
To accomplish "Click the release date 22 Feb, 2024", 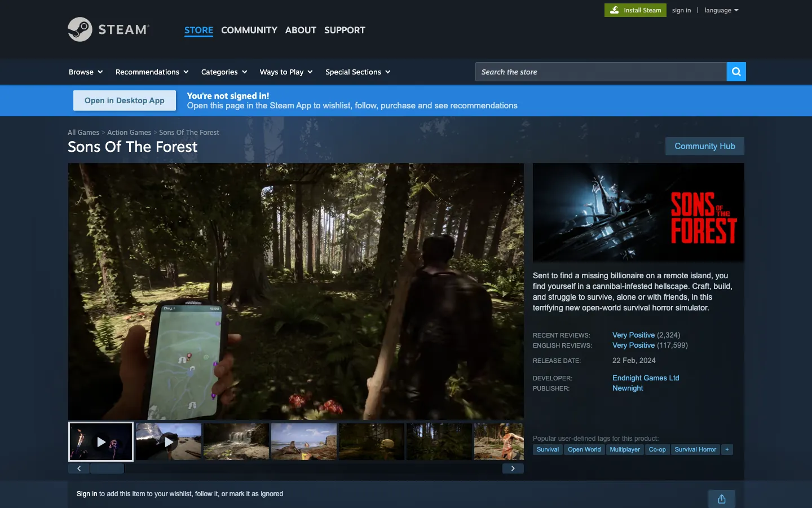I will pyautogui.click(x=634, y=360).
